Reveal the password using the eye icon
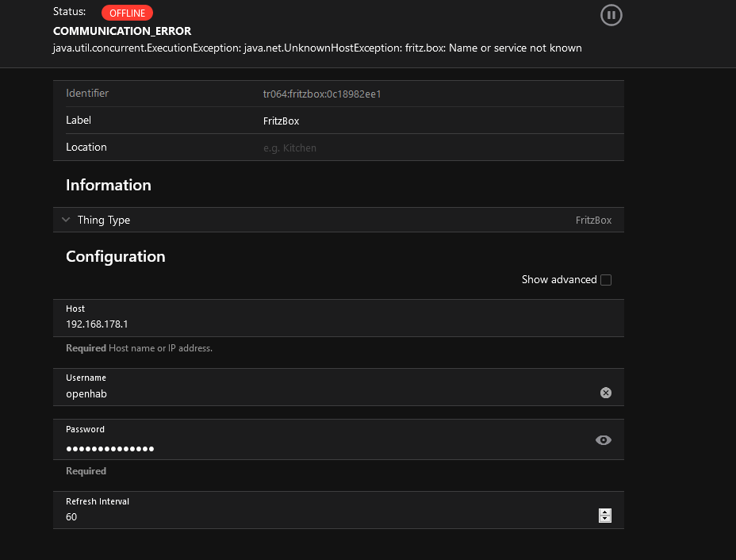Screen dimensions: 736x560 coord(604,440)
